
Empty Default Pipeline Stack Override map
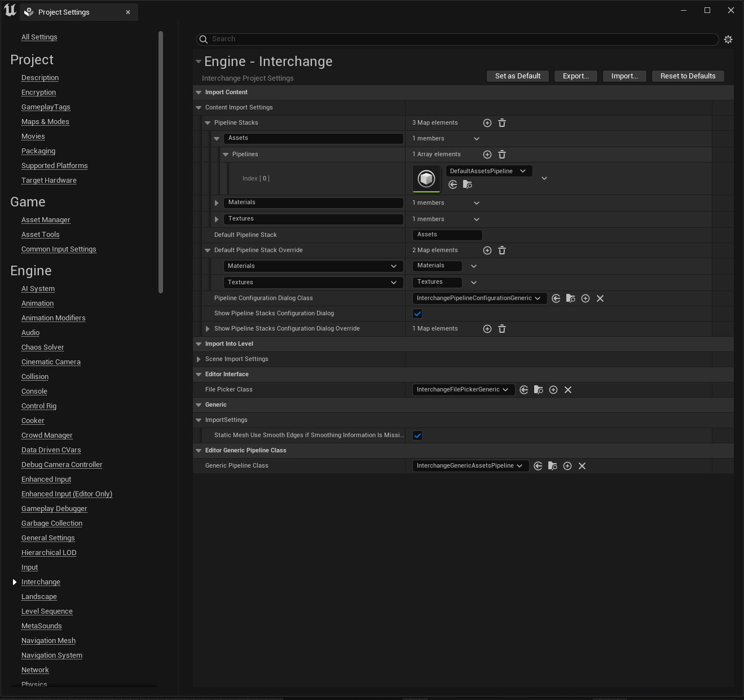[502, 250]
